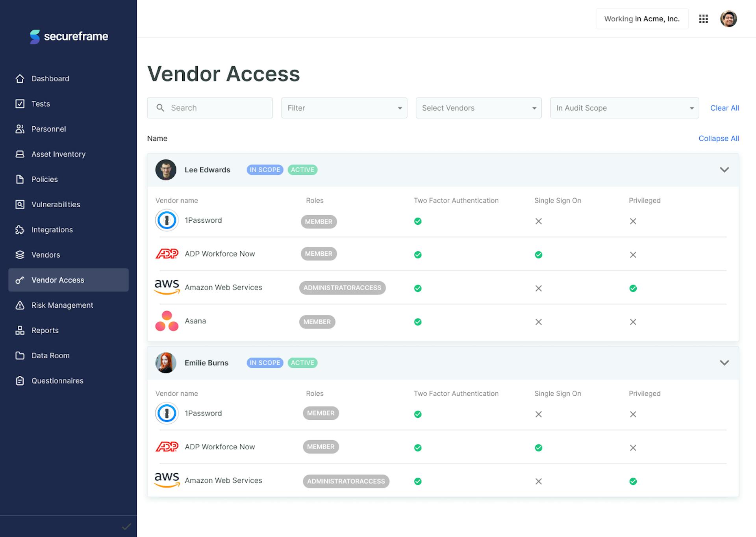
Task: Toggle Privileged status on Emilie's AWS row
Action: point(633,481)
